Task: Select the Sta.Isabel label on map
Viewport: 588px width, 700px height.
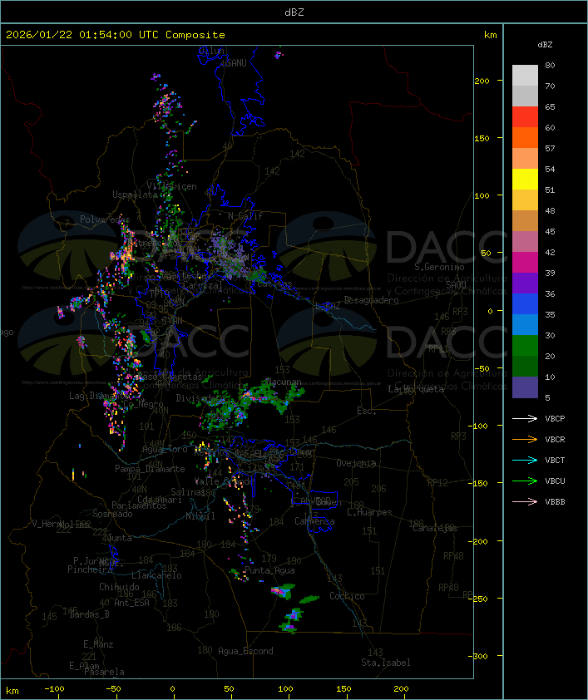Action: (385, 663)
